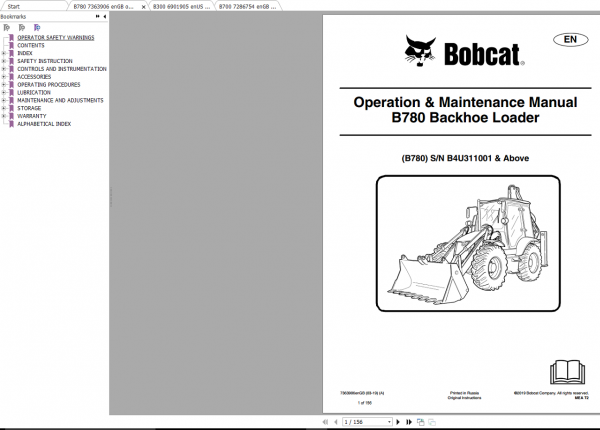600x430 pixels.
Task: Close the B780 7363906 enGB tab
Action: (x=143, y=7)
